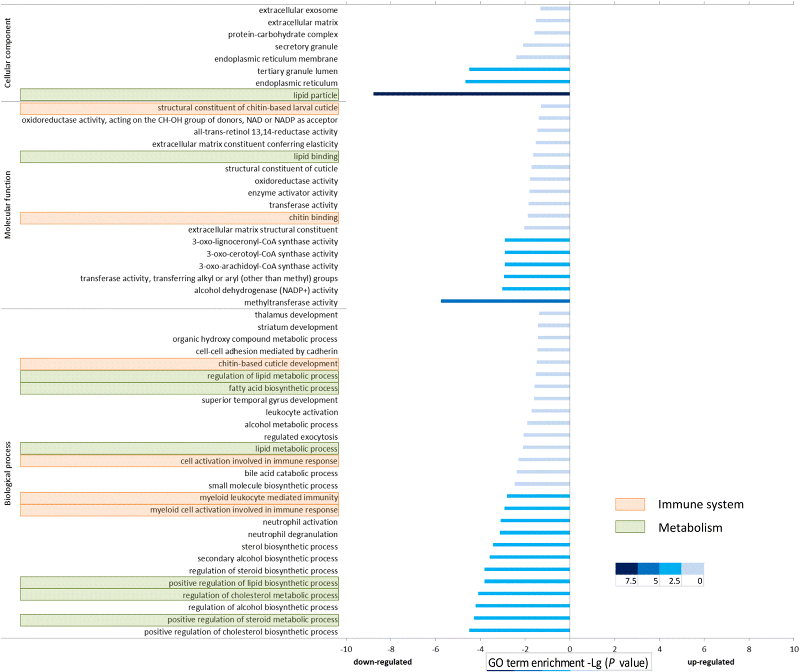Click 'neutrophil degranulation' label
Image resolution: width=800 pixels, height=672 pixels.
(x=293, y=535)
